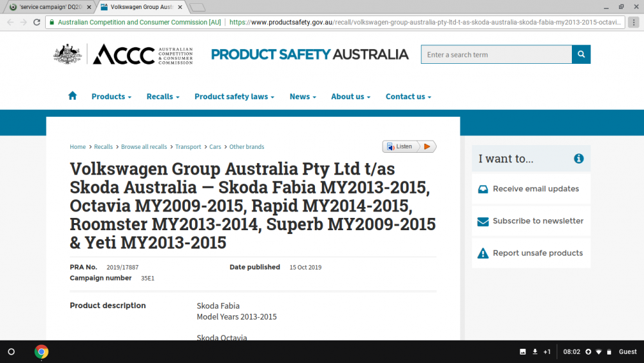
Task: Open the wifi status icon
Action: pyautogui.click(x=599, y=352)
